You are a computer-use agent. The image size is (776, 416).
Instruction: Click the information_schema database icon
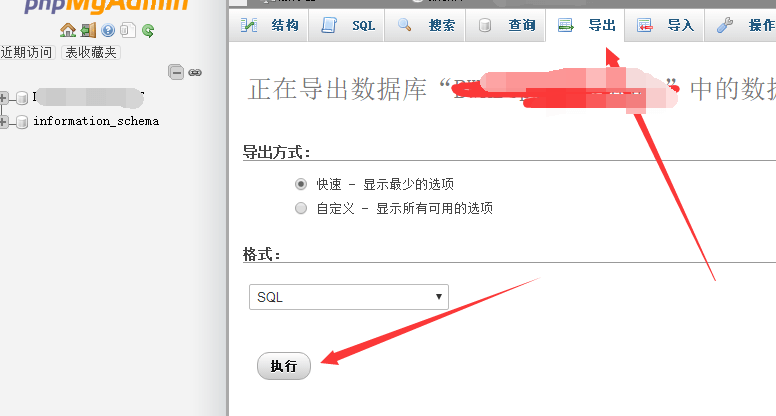22,122
